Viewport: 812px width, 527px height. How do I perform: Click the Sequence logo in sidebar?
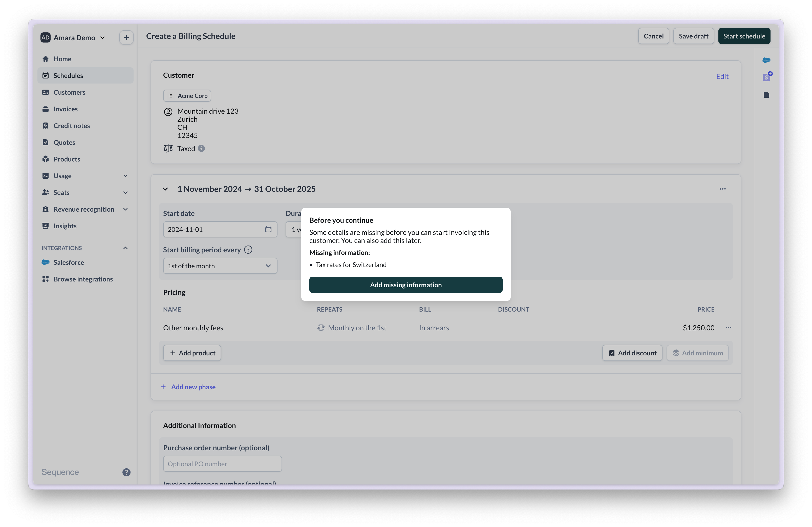coord(60,472)
